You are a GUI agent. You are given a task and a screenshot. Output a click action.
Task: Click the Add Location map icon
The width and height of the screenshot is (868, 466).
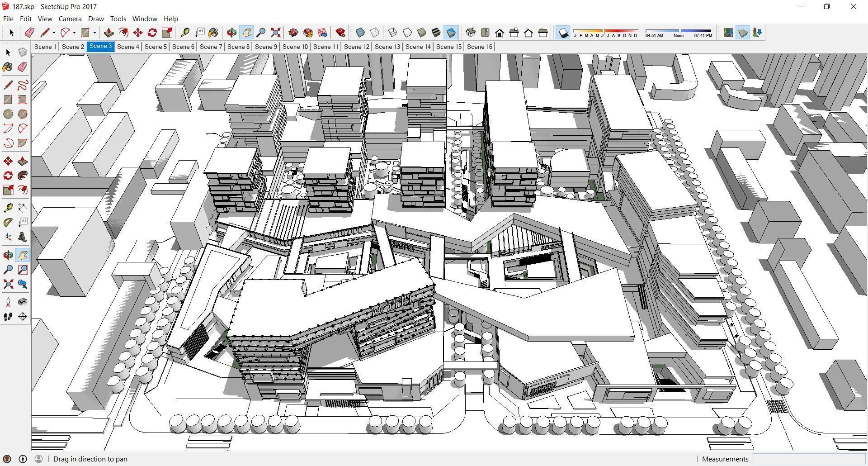[x=728, y=33]
